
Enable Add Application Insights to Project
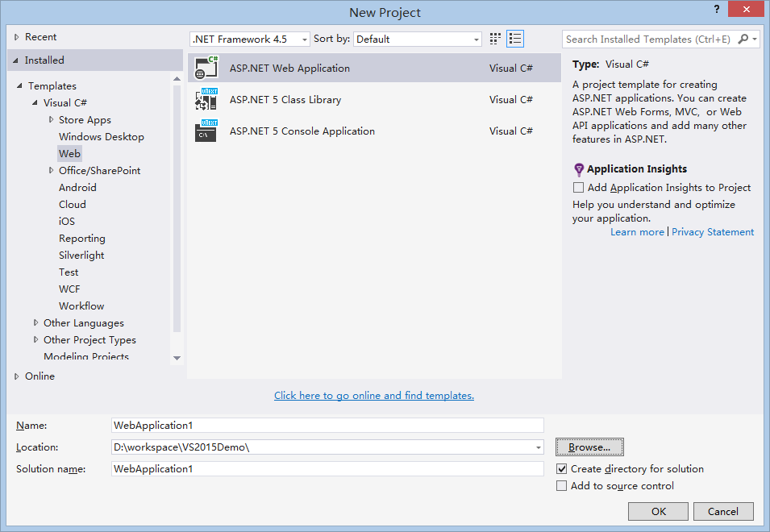(578, 188)
